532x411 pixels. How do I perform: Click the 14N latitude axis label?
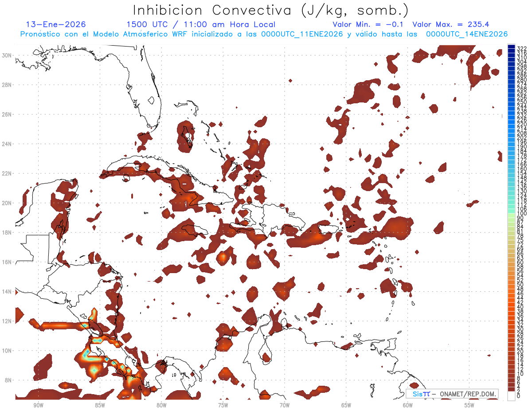click(x=7, y=292)
